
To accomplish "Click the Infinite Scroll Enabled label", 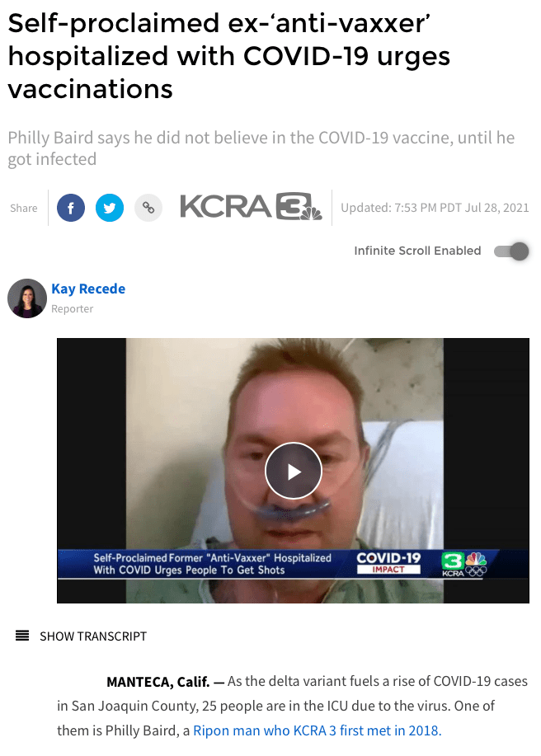I will point(417,251).
